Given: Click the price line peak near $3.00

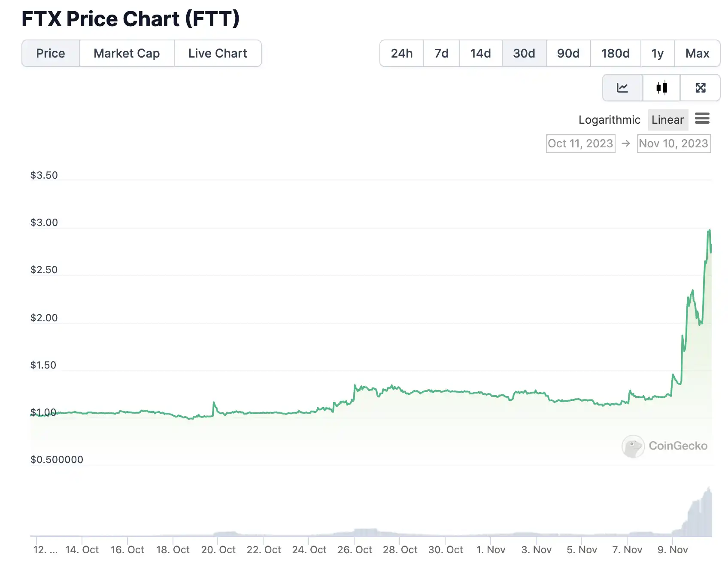Looking at the screenshot, I should [x=710, y=231].
